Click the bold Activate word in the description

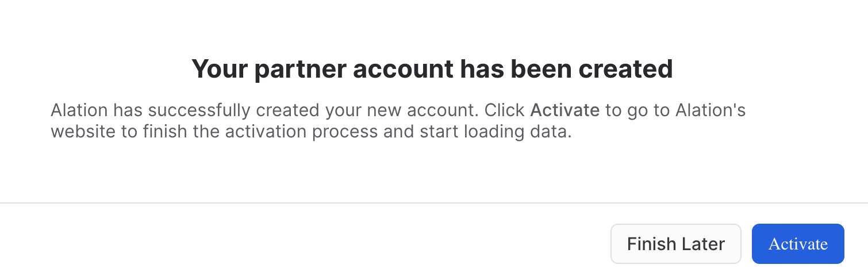564,110
